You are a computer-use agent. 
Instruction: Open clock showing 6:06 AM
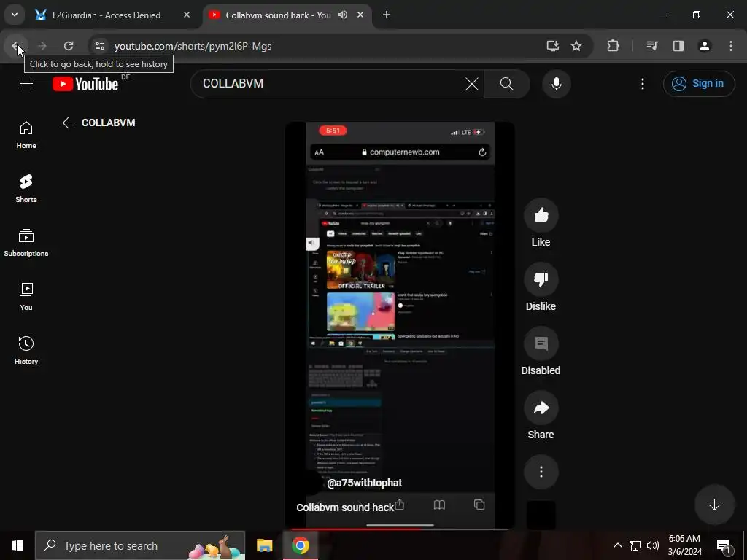(x=684, y=545)
